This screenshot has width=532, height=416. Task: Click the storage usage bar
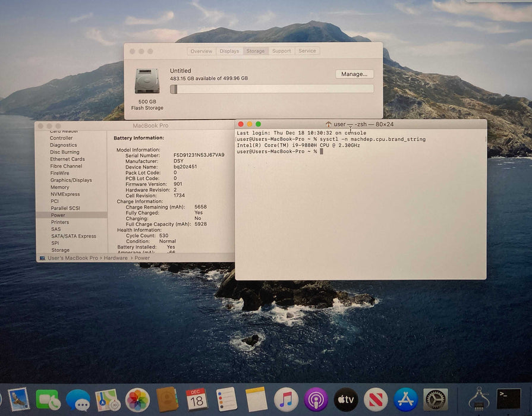[x=272, y=89]
